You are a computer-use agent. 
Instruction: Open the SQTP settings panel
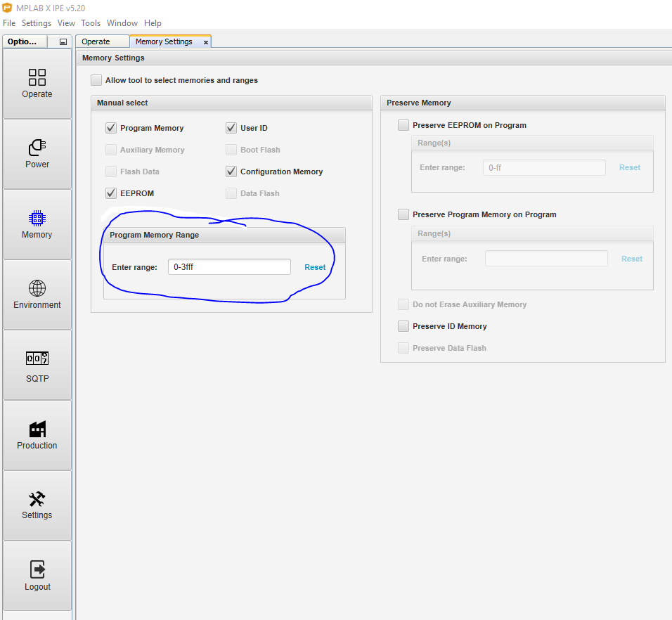point(37,365)
